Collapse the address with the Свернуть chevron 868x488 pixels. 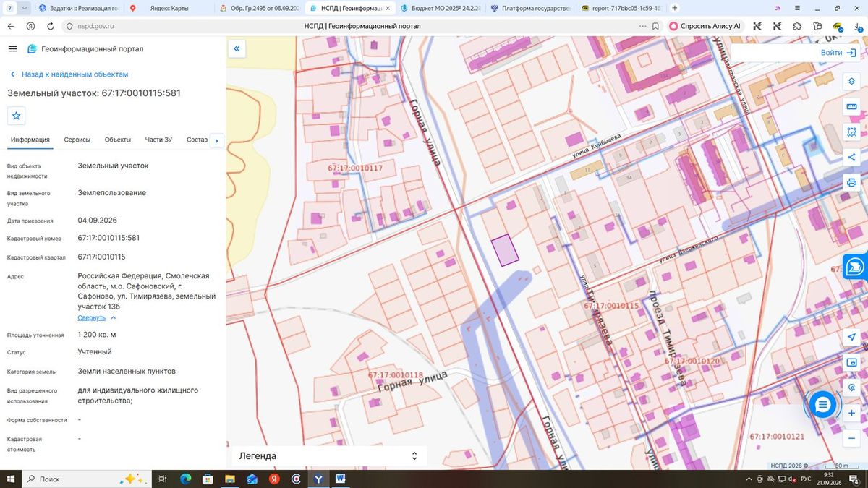click(114, 317)
